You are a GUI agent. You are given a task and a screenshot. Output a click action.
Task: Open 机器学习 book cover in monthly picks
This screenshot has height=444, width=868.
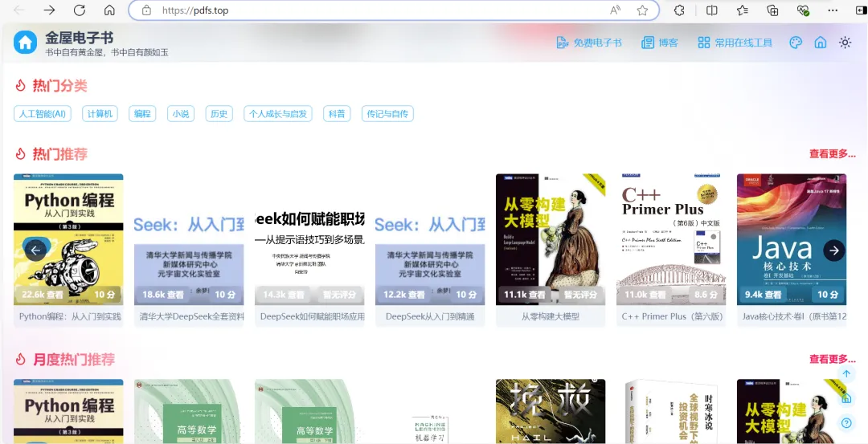point(430,411)
